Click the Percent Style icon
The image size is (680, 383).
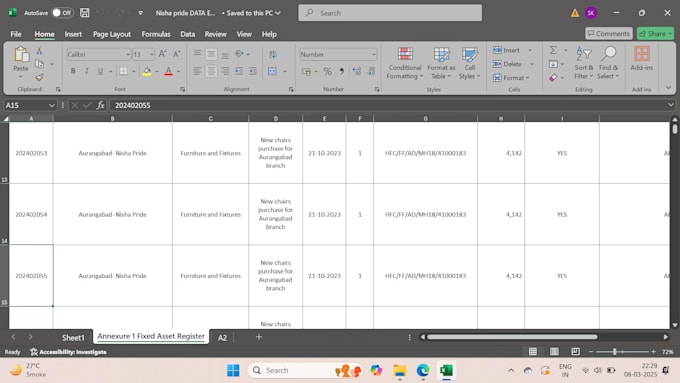click(327, 72)
